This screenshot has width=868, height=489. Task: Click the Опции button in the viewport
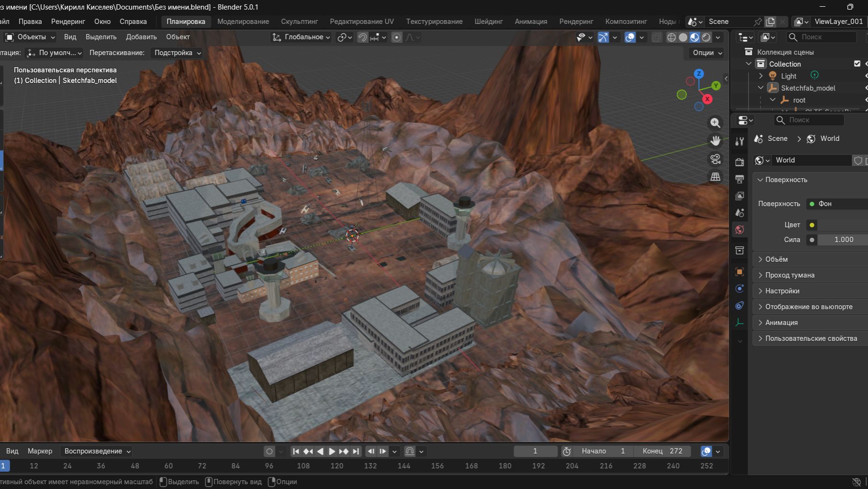coord(707,53)
